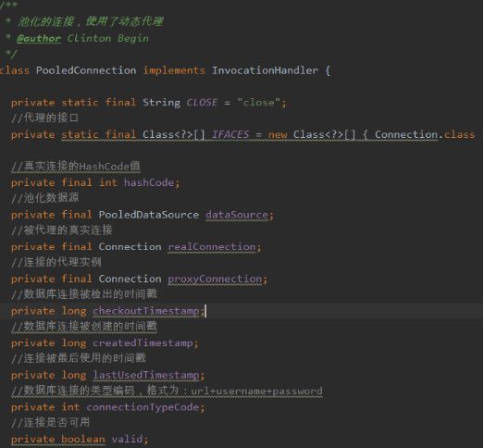
Task: Click the hashCode field name
Action: pyautogui.click(x=149, y=182)
